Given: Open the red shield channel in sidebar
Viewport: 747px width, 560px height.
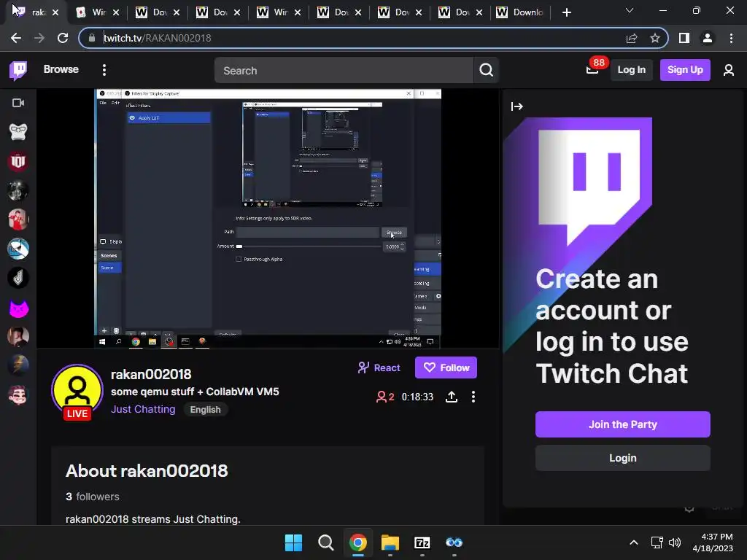Looking at the screenshot, I should coord(18,161).
